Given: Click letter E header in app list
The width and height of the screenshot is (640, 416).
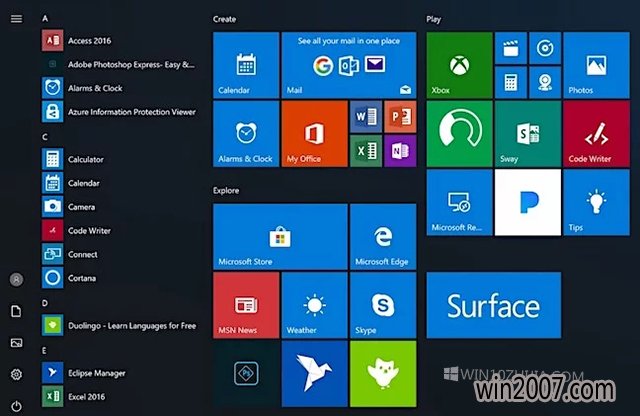Looking at the screenshot, I should [44, 351].
